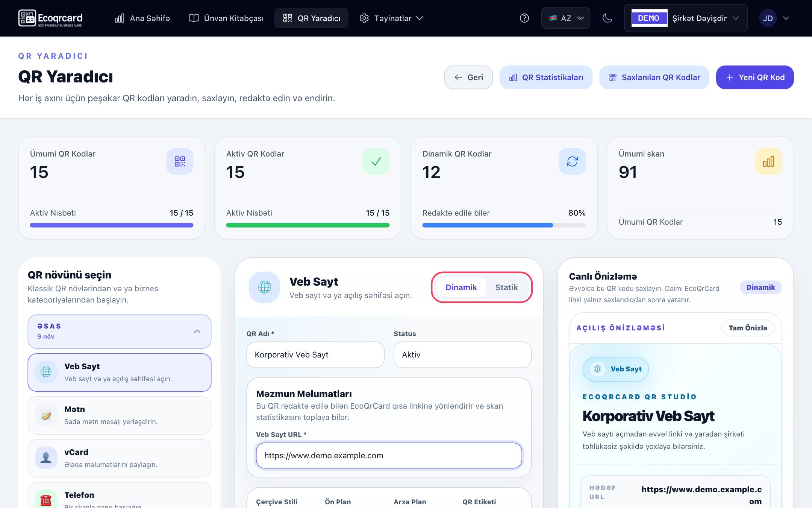
Task: Open the AZ language dropdown
Action: click(566, 18)
